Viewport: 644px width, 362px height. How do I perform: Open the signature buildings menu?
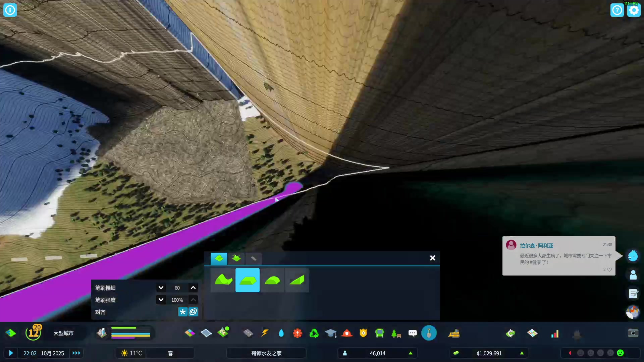tap(223, 333)
